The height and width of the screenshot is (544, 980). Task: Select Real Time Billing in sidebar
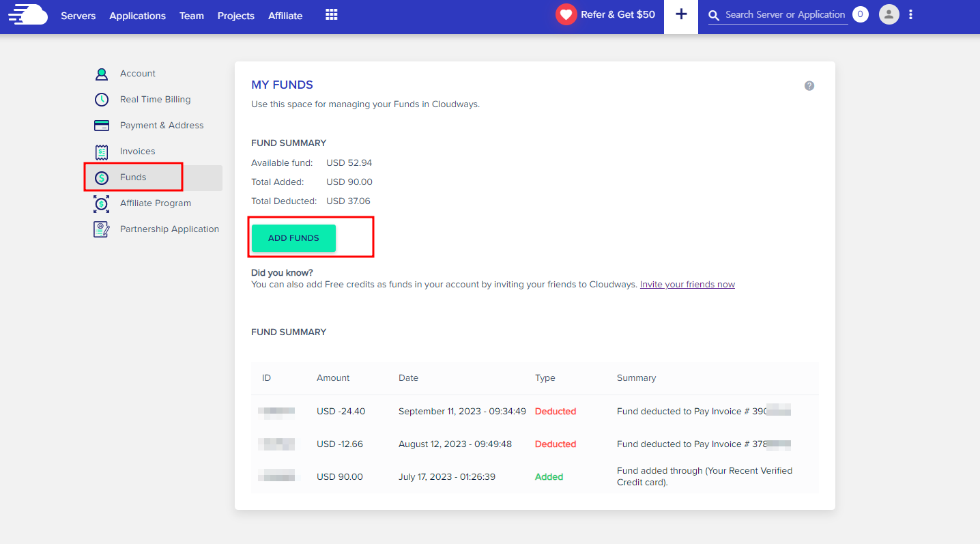coord(156,100)
